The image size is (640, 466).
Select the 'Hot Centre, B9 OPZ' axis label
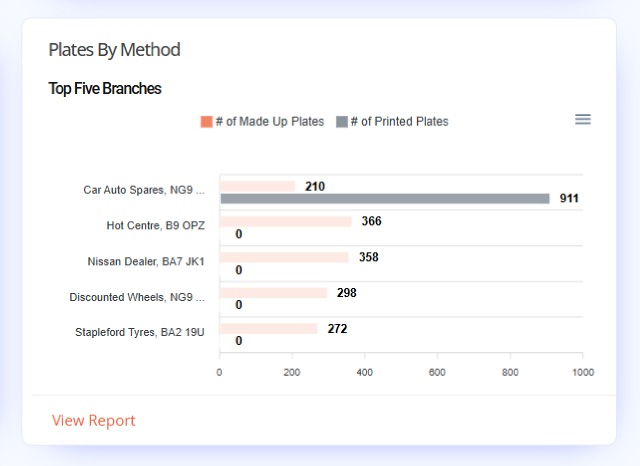pyautogui.click(x=156, y=226)
